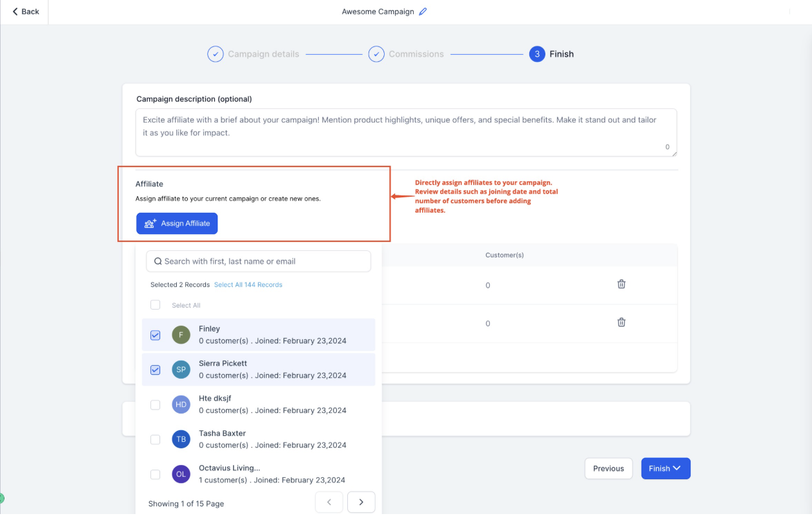This screenshot has width=812, height=516.
Task: Delete the second assigned affiliate row
Action: (622, 322)
